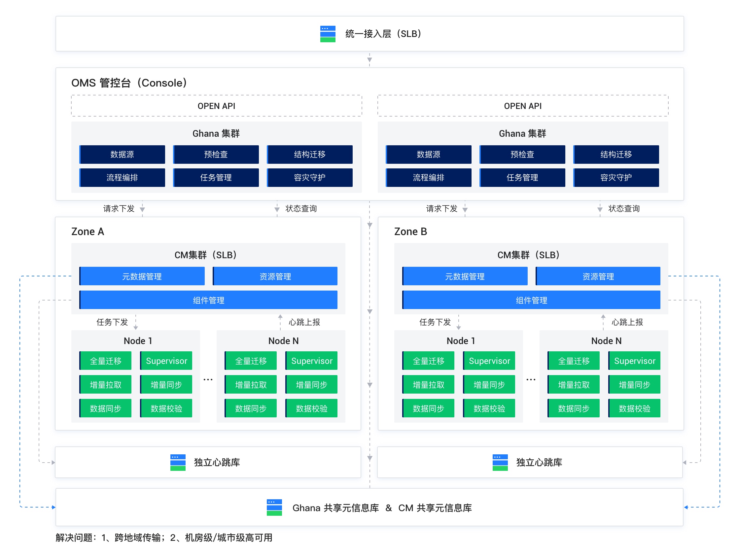Image resolution: width=739 pixels, height=560 pixels.
Task: Click 资源管理 in the Zone B CM cluster
Action: [x=598, y=276]
